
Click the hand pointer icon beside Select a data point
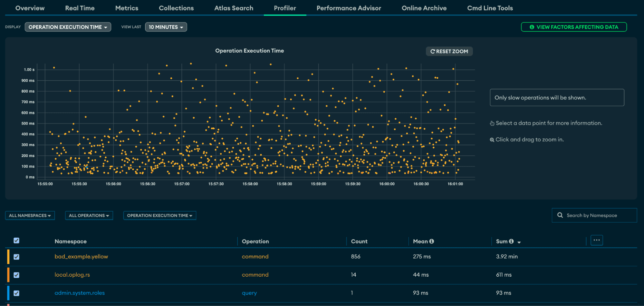click(x=492, y=123)
